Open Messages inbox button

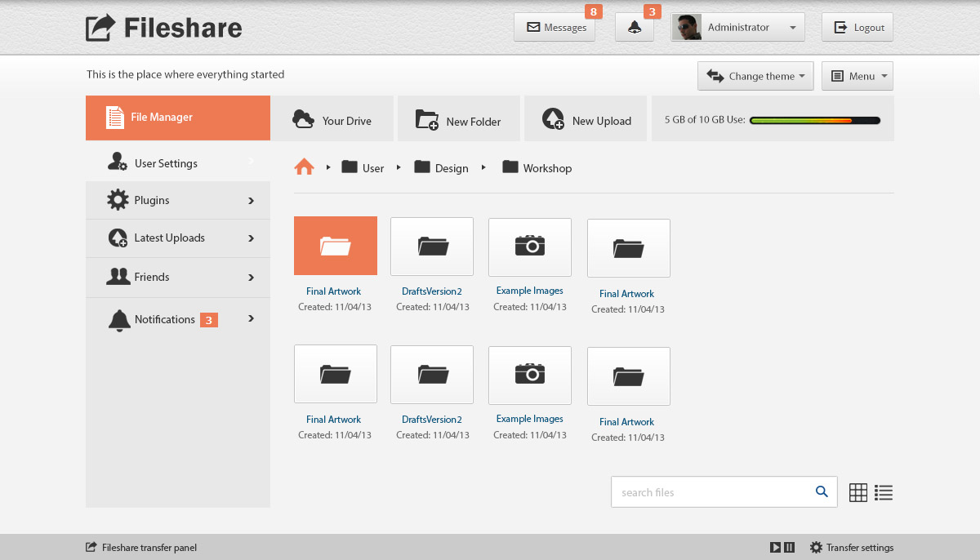555,28
